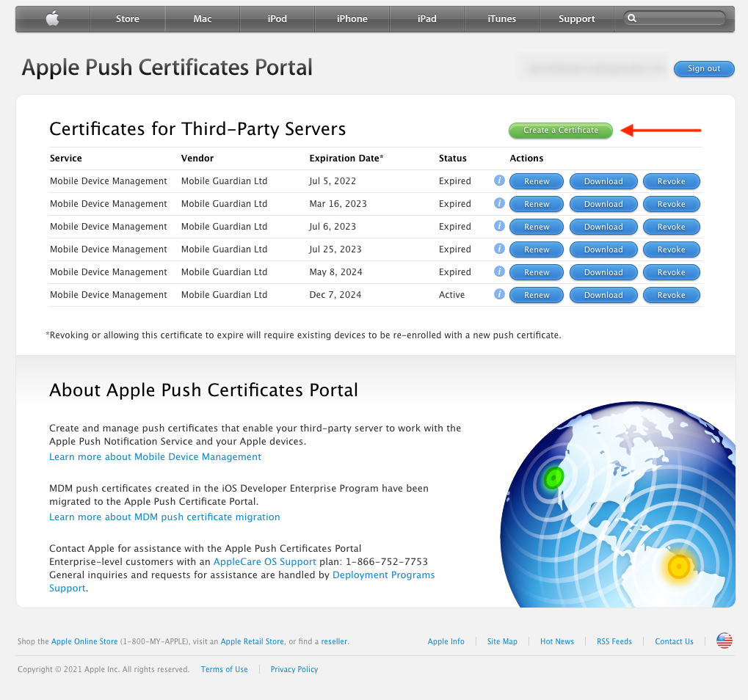Click the globe illustration image

[618, 504]
